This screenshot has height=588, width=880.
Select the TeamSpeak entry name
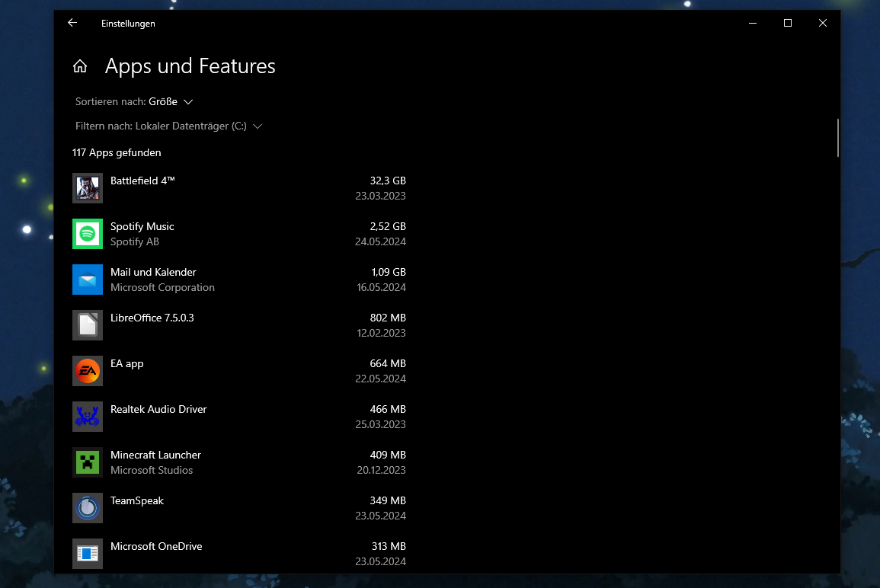[137, 500]
